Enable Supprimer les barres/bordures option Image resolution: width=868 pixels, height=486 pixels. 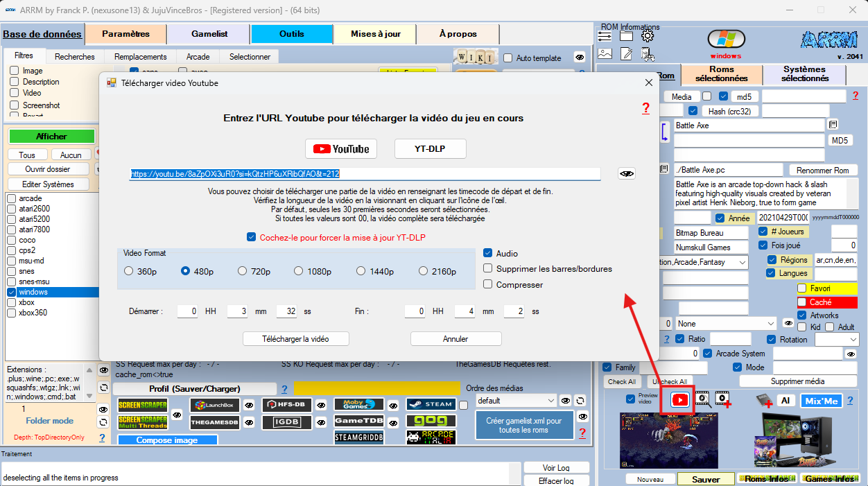pyautogui.click(x=488, y=269)
